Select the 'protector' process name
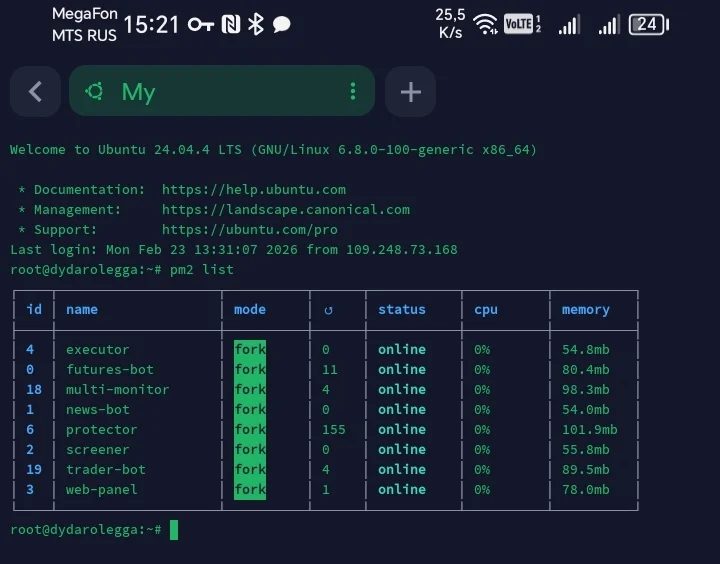720x564 pixels. click(x=101, y=429)
